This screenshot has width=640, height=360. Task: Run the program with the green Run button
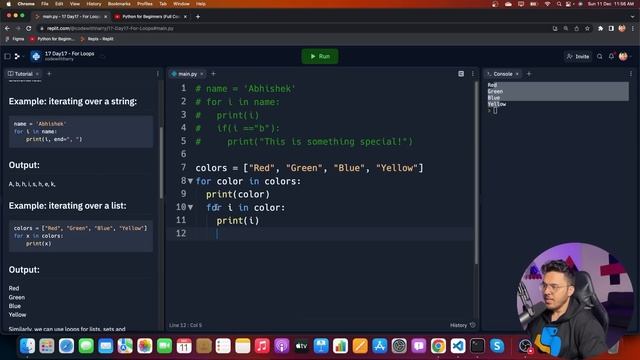pyautogui.click(x=320, y=56)
